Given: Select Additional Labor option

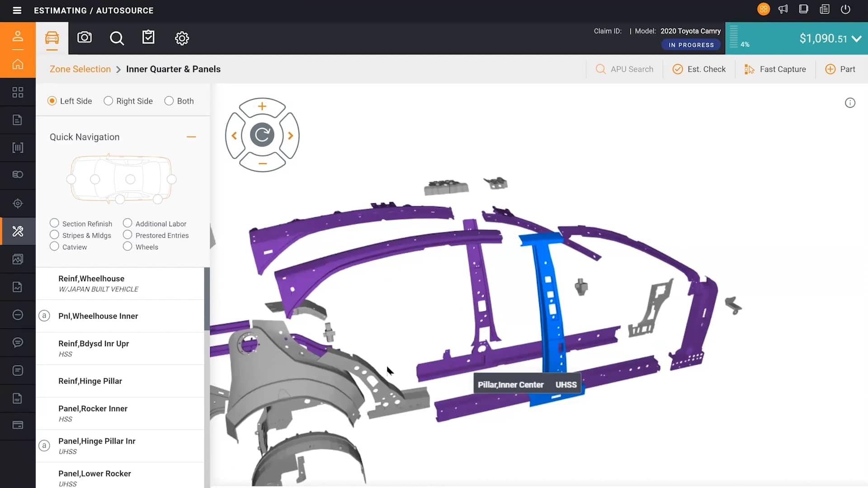Looking at the screenshot, I should [x=127, y=223].
